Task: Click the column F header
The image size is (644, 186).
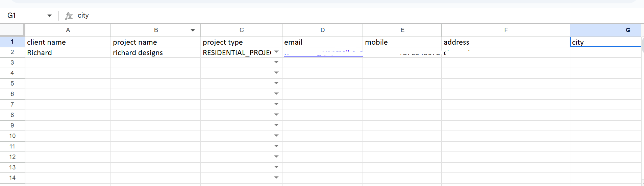Action: [505, 30]
